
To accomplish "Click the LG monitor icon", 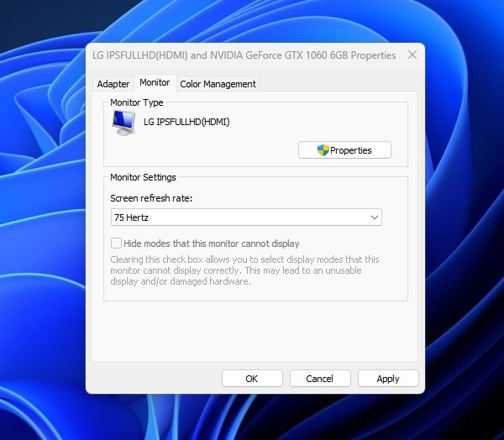I will pyautogui.click(x=123, y=123).
